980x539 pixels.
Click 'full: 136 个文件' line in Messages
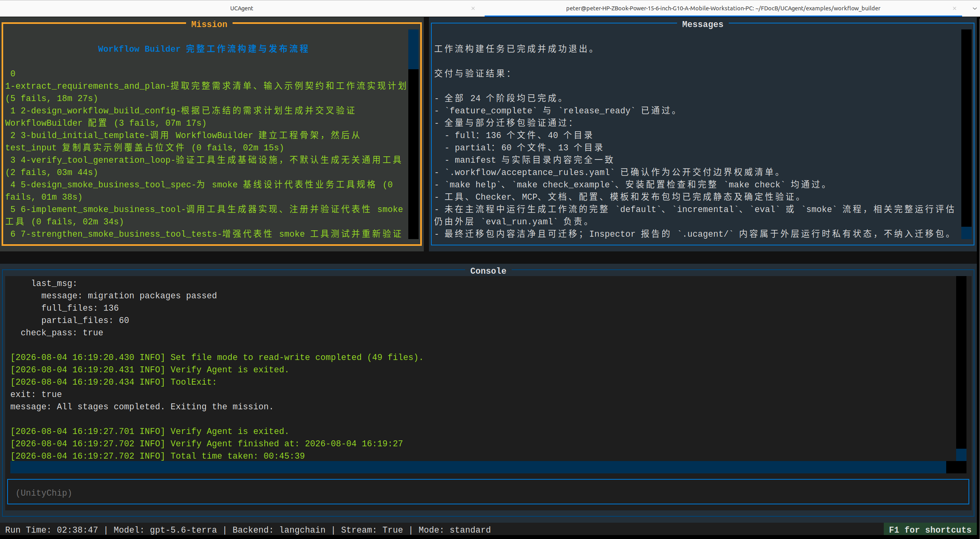[519, 135]
